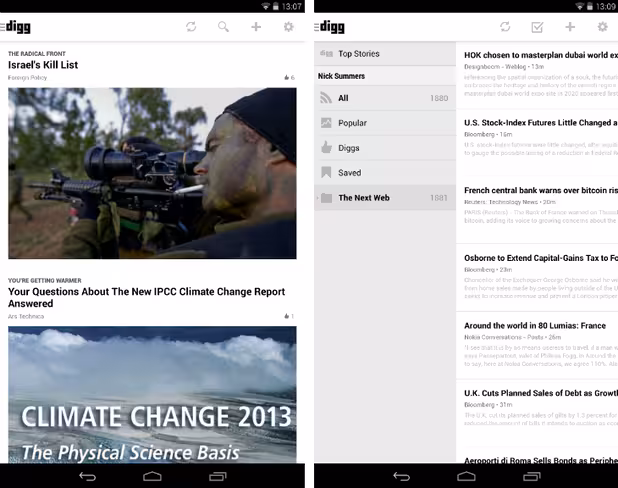Tap Android recent apps button on right screen
Image resolution: width=618 pixels, height=488 pixels.
click(x=532, y=477)
